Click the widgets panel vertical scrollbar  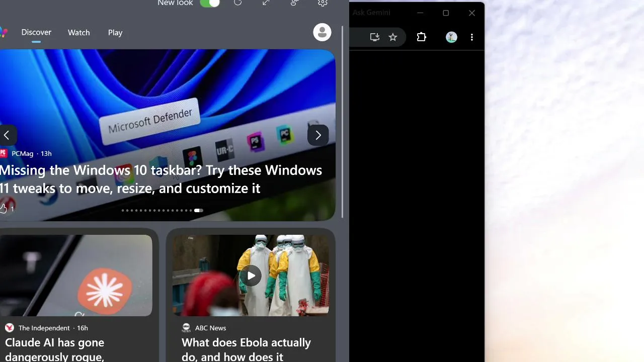click(x=343, y=121)
